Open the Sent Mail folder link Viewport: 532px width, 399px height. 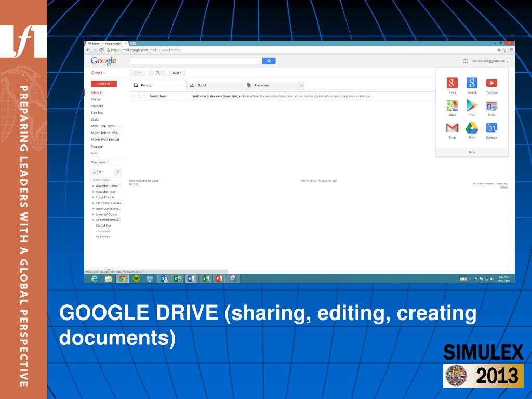point(98,113)
